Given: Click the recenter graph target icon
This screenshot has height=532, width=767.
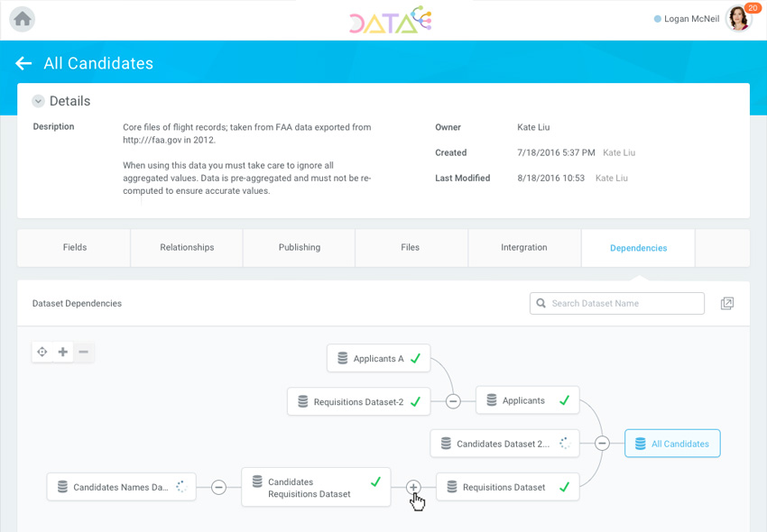Looking at the screenshot, I should [42, 352].
